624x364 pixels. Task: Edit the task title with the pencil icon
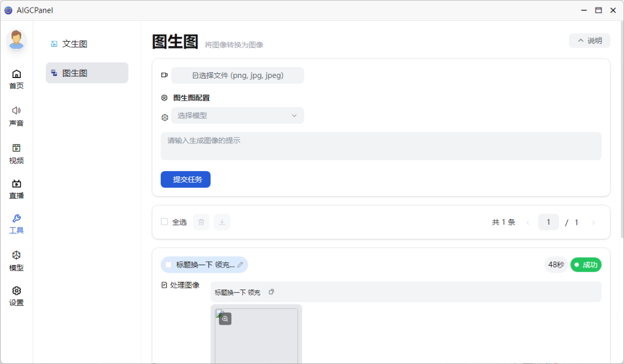tap(240, 265)
